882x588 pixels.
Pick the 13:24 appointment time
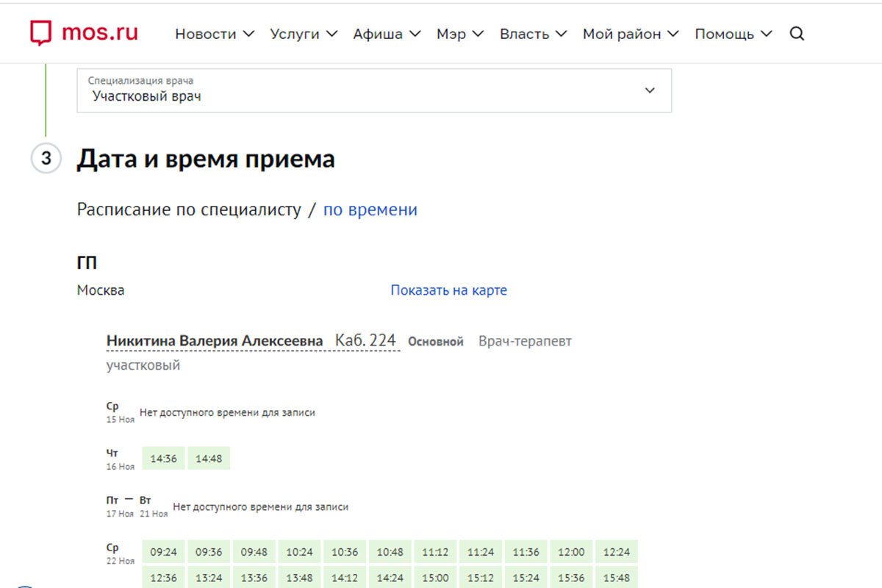coord(208,577)
